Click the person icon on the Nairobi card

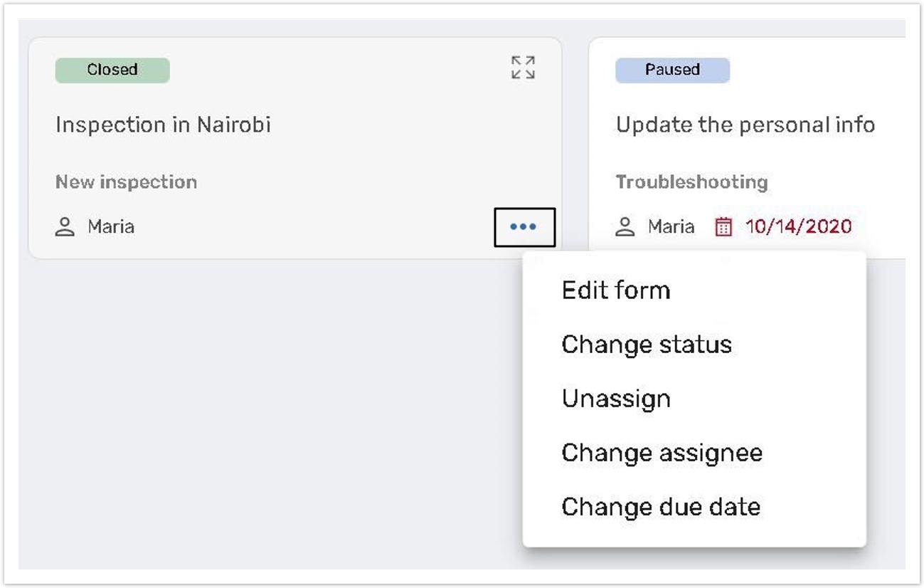65,227
